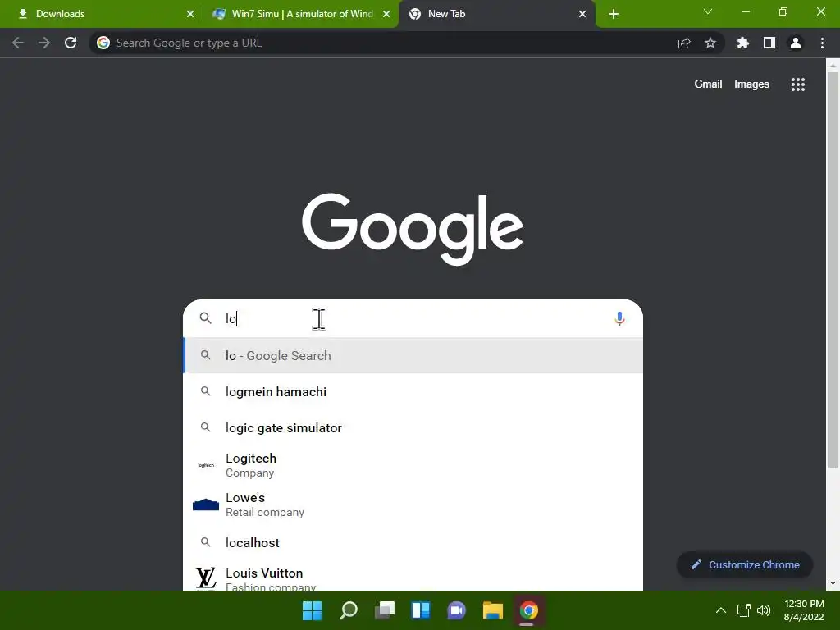
Task: Click the Google logo
Action: (x=413, y=229)
